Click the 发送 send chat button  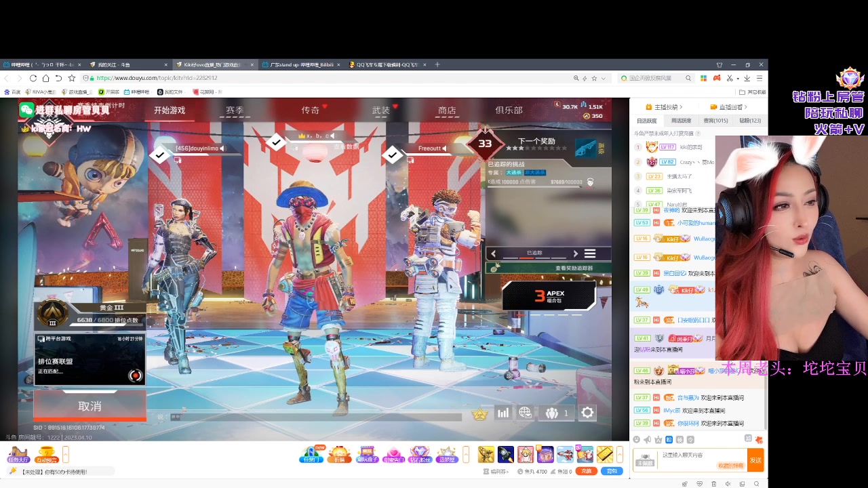755,460
